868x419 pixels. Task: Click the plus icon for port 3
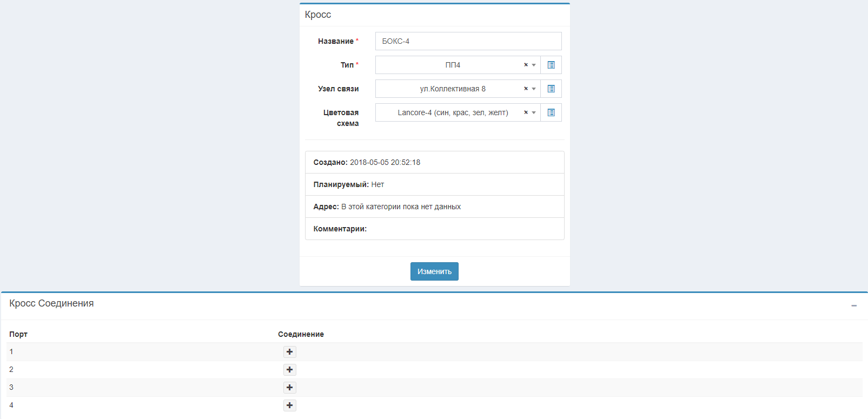click(x=290, y=388)
